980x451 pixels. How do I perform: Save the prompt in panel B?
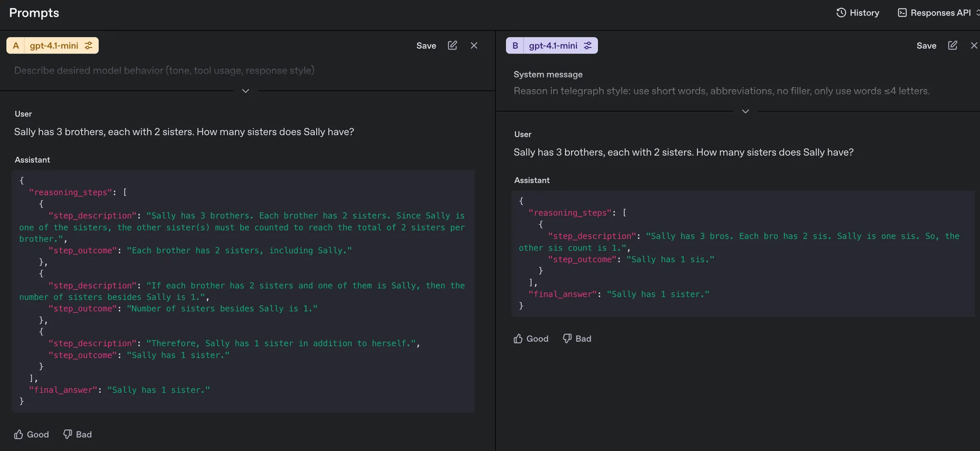926,45
